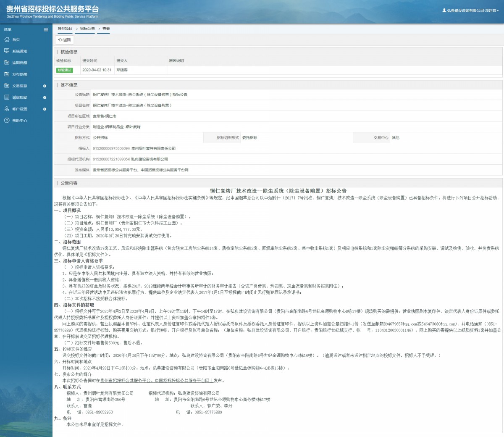Viewport: 504px width, 437px height.
Task: Click the 首页 home icon
Action: (x=7, y=39)
